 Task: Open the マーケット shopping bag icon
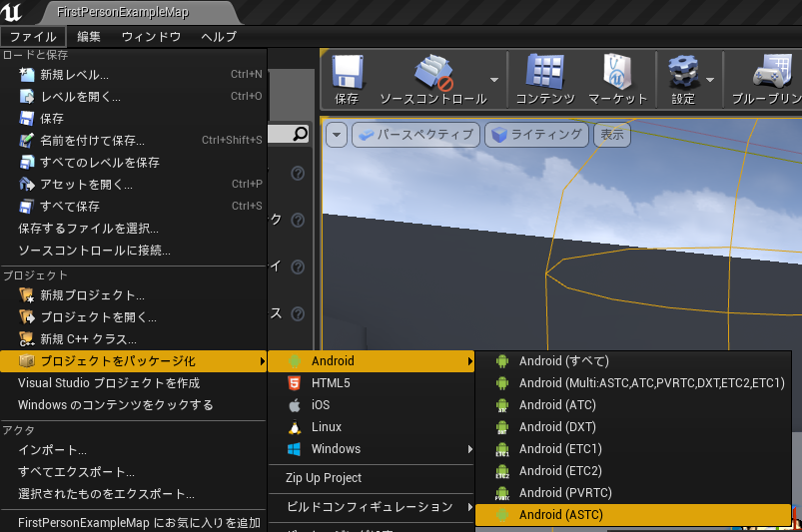617,72
